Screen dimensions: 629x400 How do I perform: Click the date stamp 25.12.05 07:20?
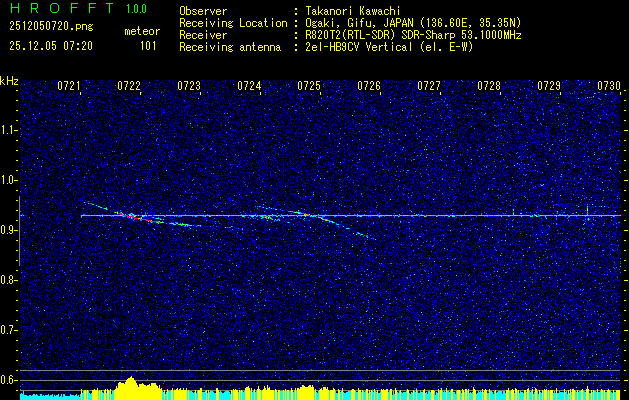click(x=51, y=46)
